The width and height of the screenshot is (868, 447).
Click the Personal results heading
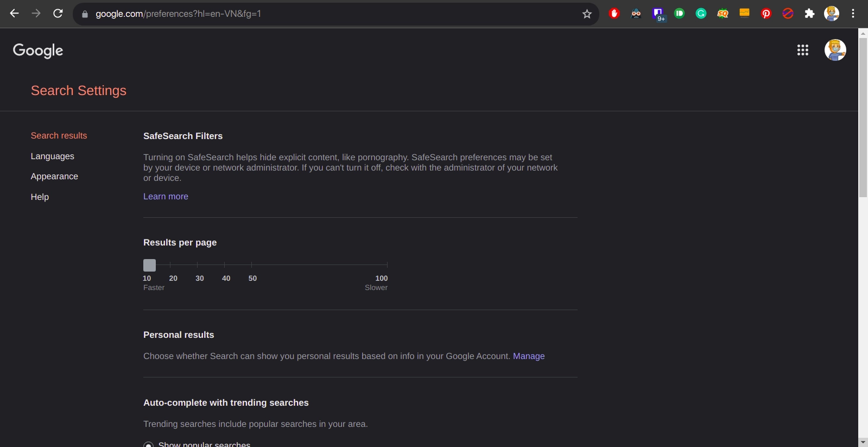click(x=179, y=335)
